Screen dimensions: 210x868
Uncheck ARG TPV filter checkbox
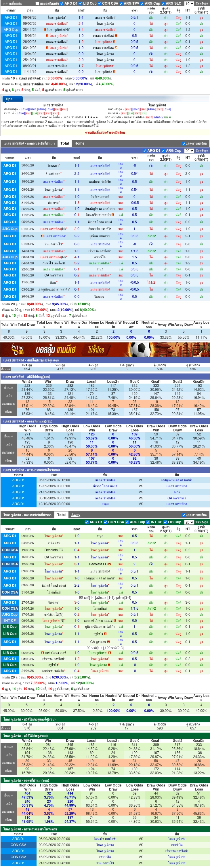pos(121,3)
